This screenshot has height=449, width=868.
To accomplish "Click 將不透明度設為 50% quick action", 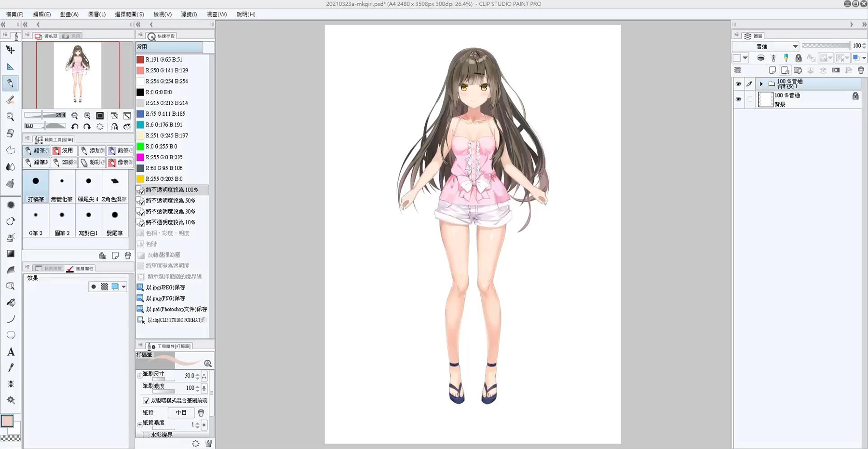I will [170, 201].
